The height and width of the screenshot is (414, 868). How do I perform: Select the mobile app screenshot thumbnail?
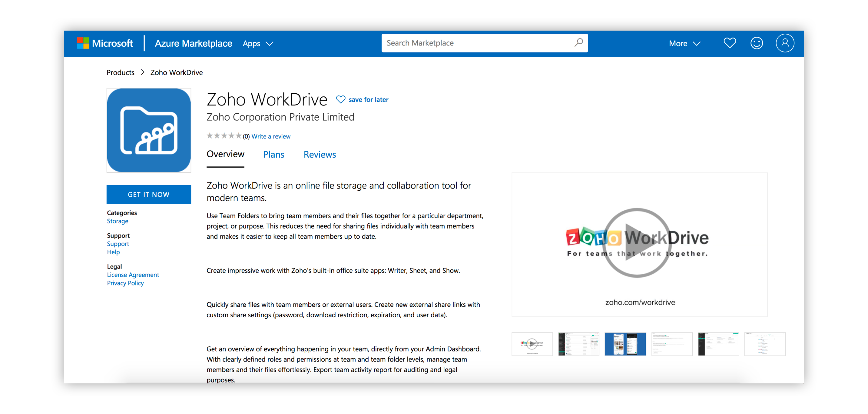625,344
